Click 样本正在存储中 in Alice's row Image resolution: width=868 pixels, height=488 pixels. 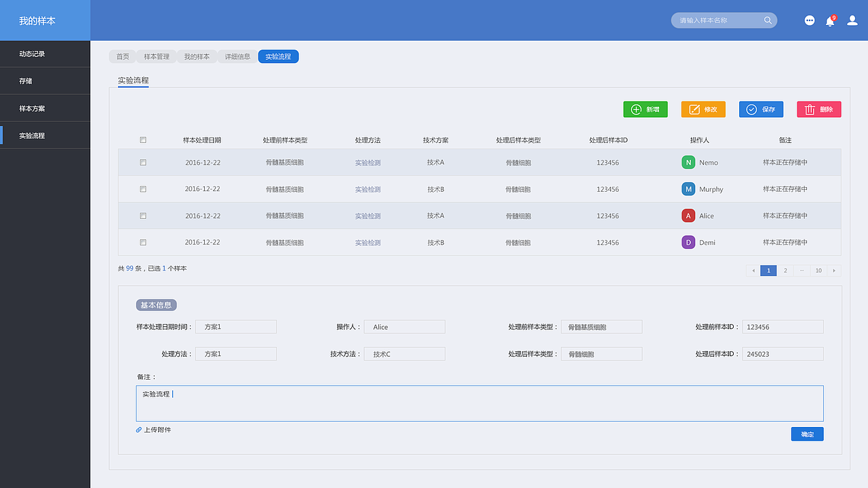point(785,216)
